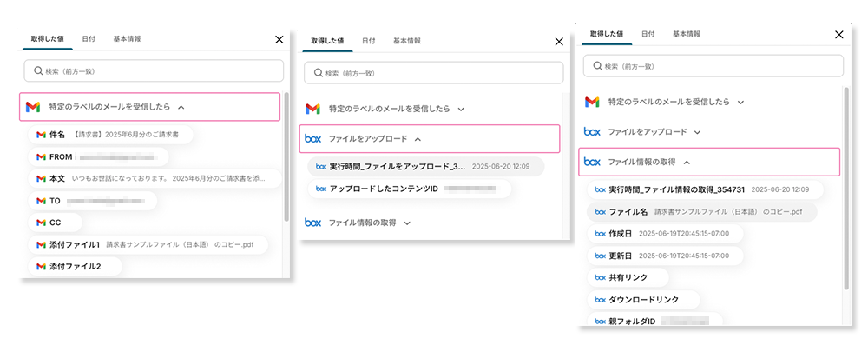
Task: Click the Box icon beside ファイル情報の取得 in the middle panel
Action: point(312,223)
